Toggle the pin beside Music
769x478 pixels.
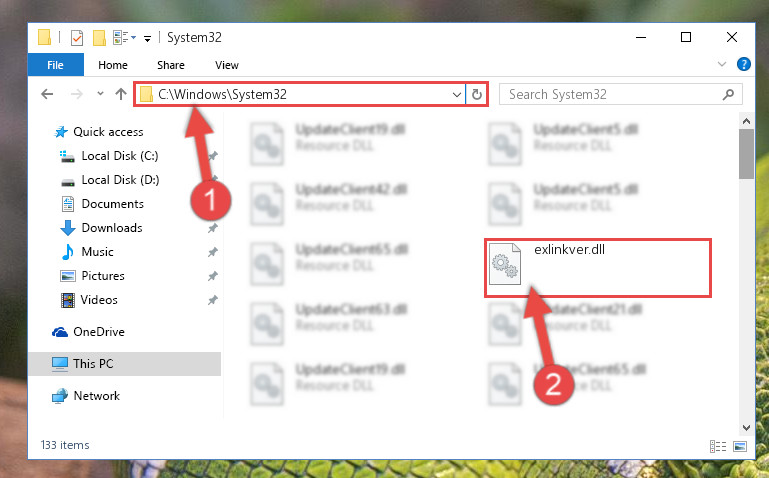tap(212, 252)
